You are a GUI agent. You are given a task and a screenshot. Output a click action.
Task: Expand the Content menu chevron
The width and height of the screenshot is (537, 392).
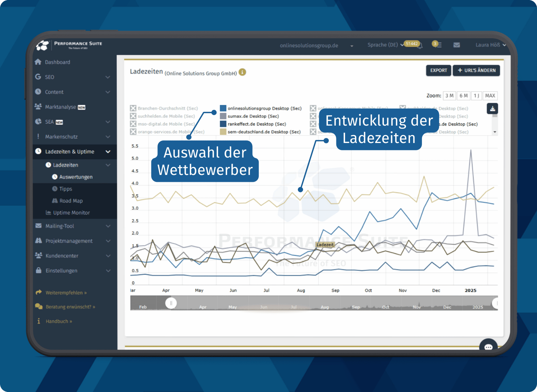(x=108, y=92)
